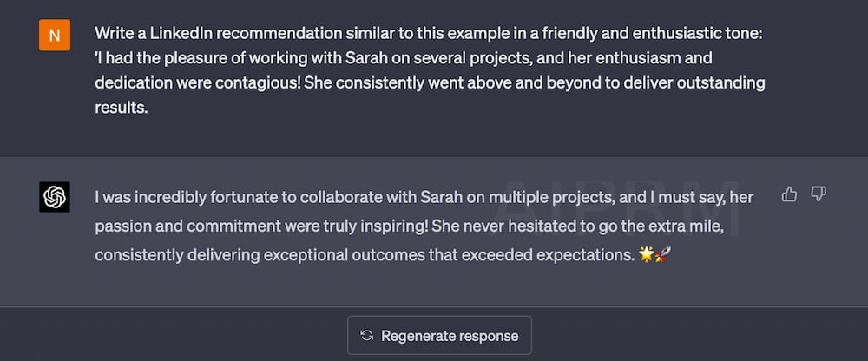The height and width of the screenshot is (361, 868).
Task: Click the Regenerate response button
Action: [x=439, y=336]
